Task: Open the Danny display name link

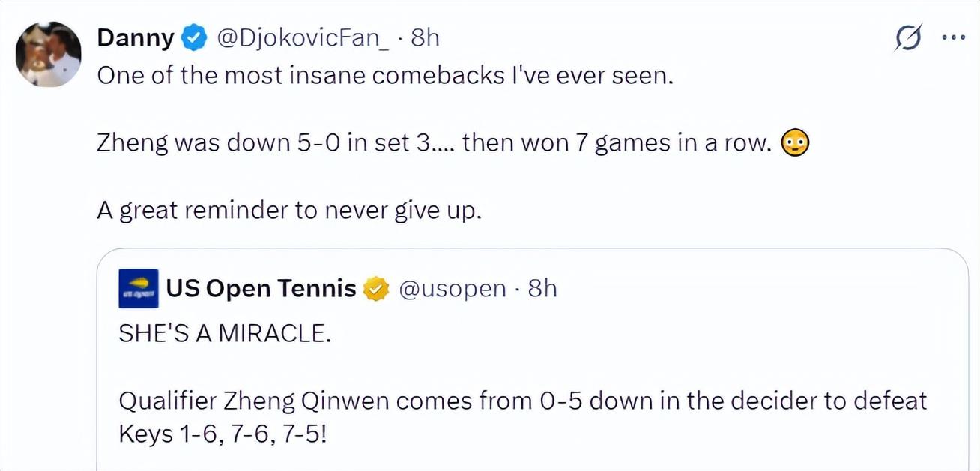Action: click(136, 37)
